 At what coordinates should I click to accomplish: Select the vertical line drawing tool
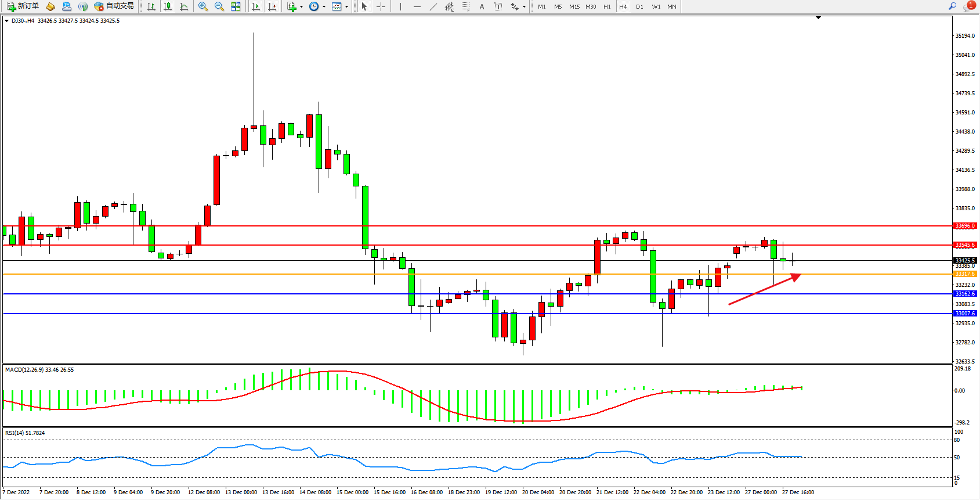point(400,6)
